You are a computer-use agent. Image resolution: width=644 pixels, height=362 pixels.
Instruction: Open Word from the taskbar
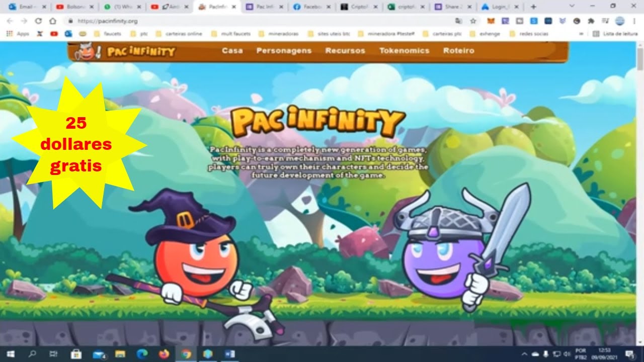pyautogui.click(x=230, y=353)
